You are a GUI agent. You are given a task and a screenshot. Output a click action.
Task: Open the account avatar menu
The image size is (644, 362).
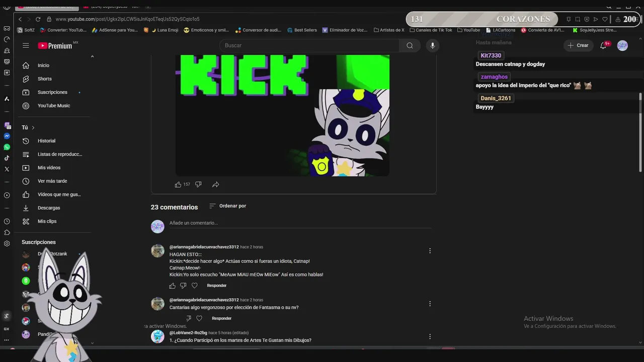[622, 45]
